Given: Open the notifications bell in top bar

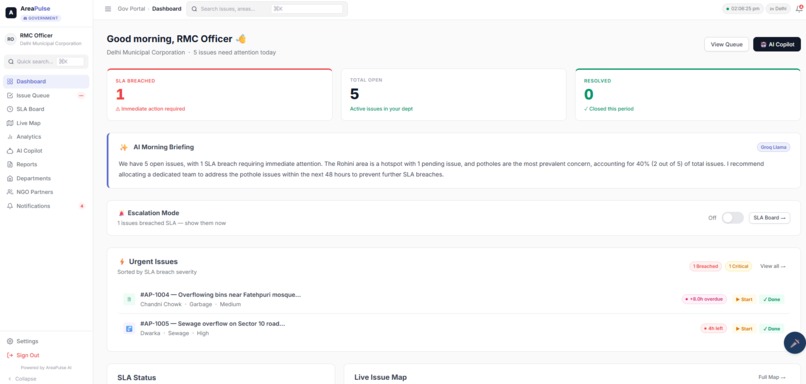Looking at the screenshot, I should tap(798, 9).
